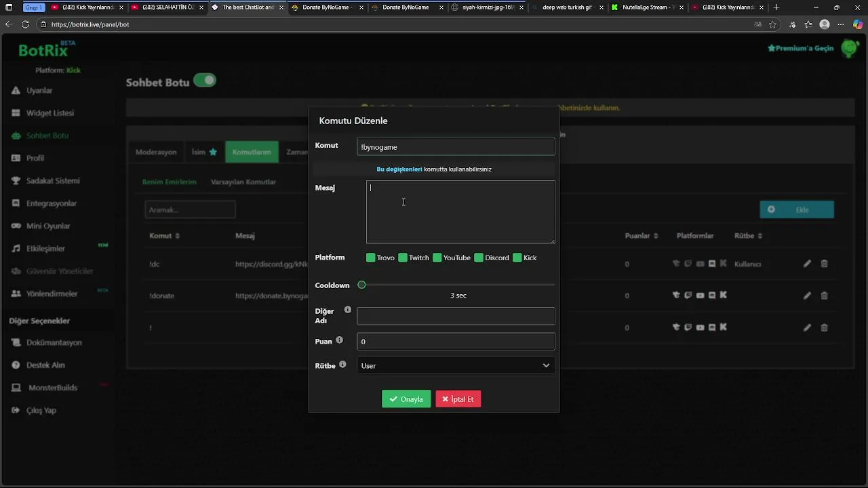Sort table by Puanlar column
Screen dimensions: 868x488
pyautogui.click(x=642, y=236)
